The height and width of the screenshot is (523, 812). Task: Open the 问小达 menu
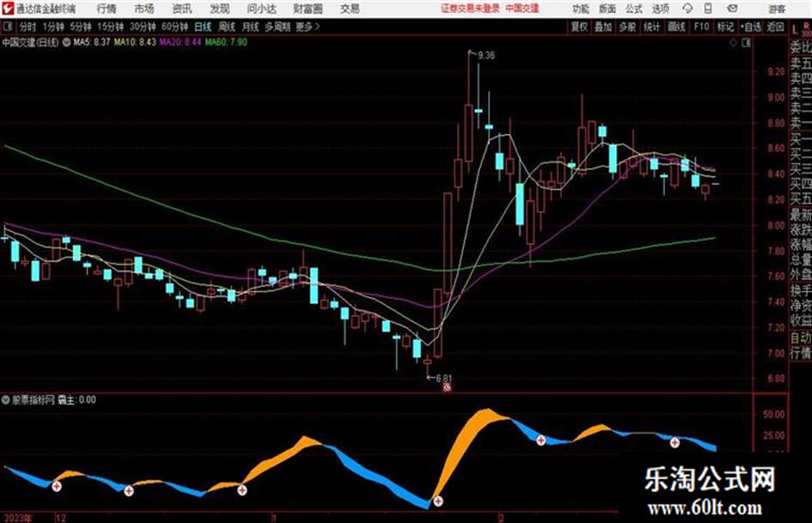point(261,9)
